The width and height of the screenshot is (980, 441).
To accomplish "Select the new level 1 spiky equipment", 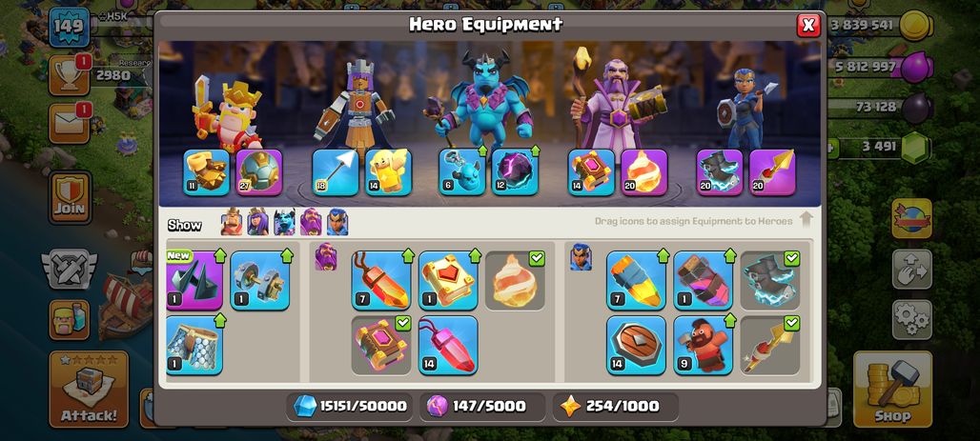I will (x=194, y=280).
